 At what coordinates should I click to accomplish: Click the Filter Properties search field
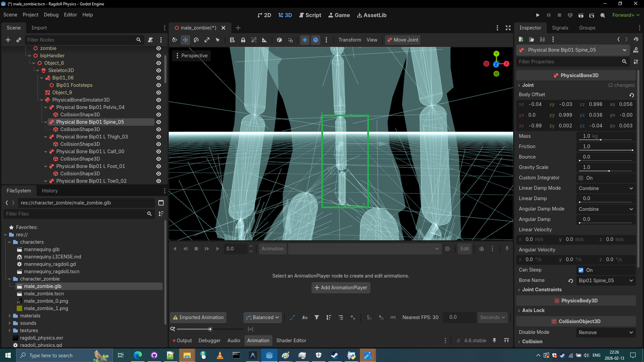[x=569, y=62]
